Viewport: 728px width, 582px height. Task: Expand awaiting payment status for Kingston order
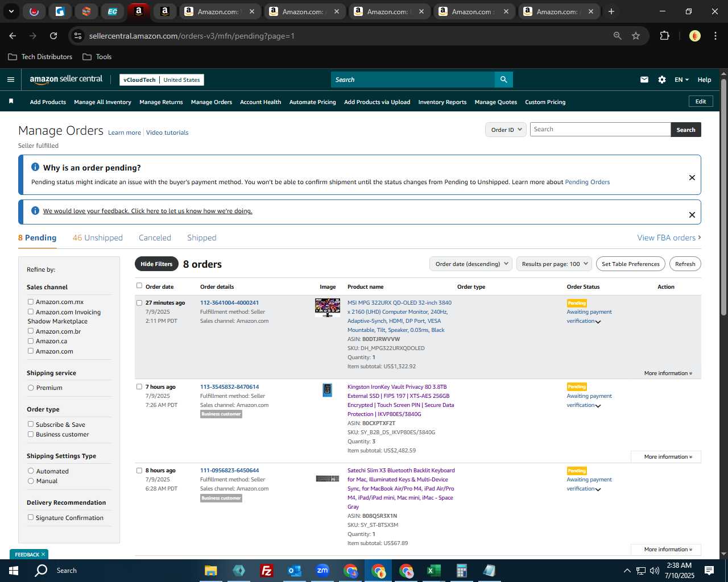pos(598,406)
